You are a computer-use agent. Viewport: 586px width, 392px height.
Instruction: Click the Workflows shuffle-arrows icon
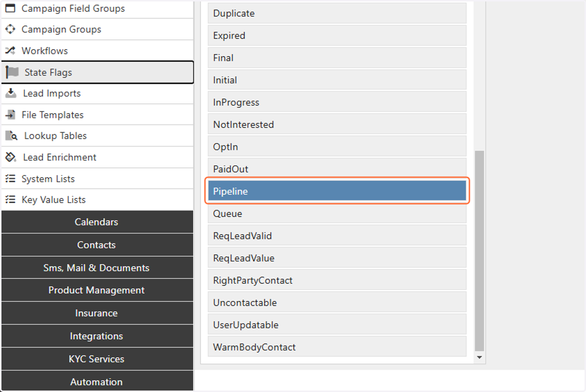tap(10, 51)
